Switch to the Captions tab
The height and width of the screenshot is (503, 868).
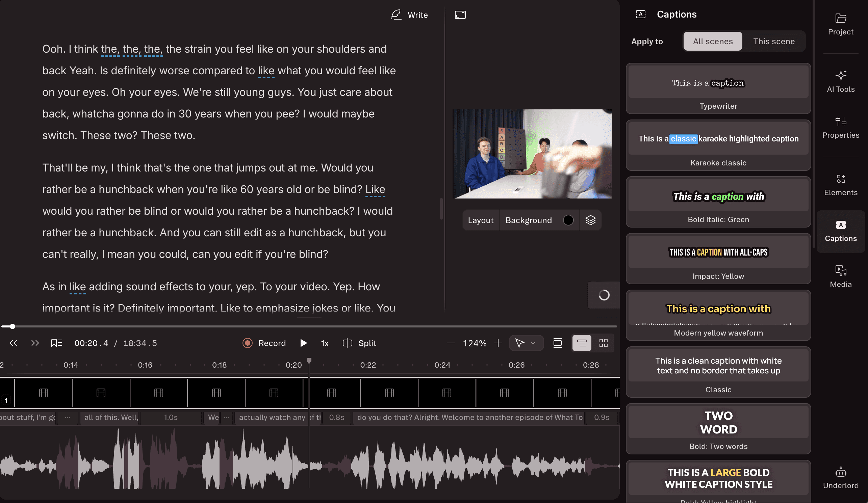(x=840, y=231)
